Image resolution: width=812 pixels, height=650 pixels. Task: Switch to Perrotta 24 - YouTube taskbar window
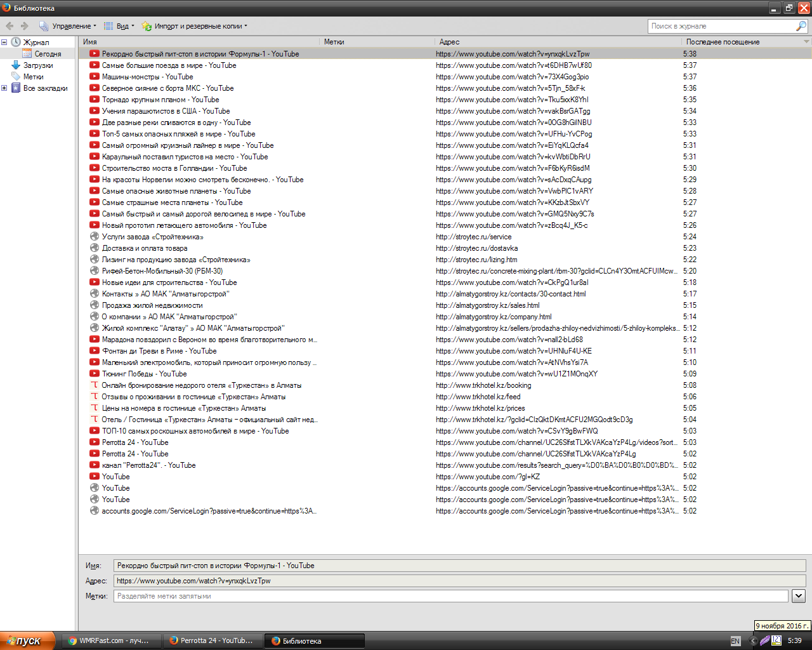(x=213, y=641)
